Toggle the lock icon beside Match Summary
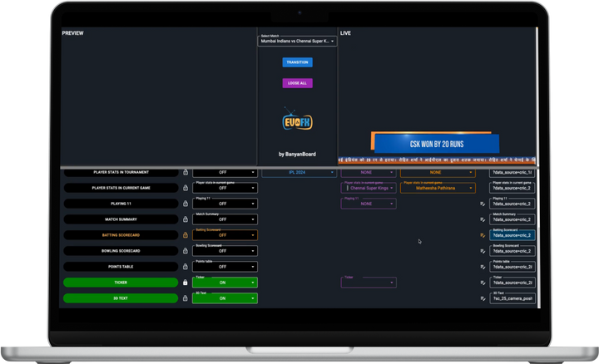 [x=186, y=219]
